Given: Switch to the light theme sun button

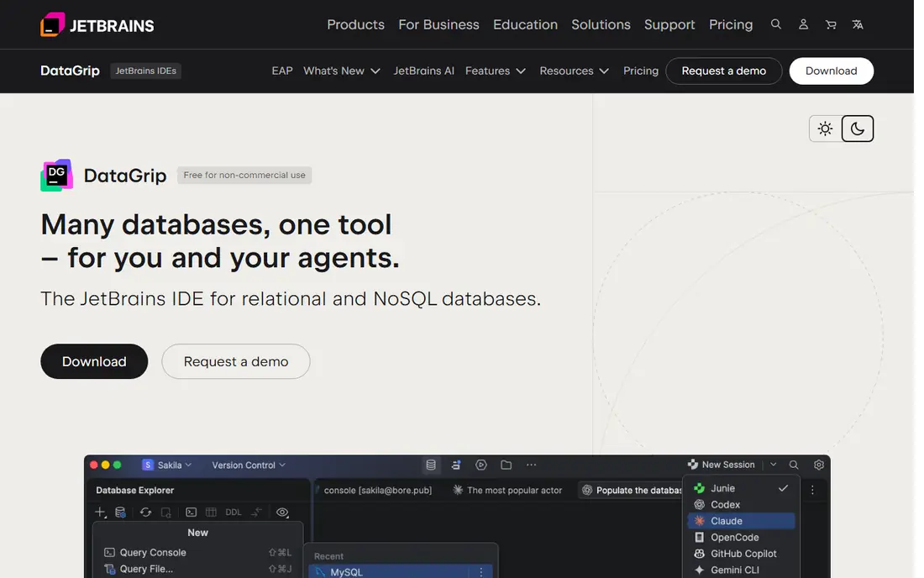Looking at the screenshot, I should (825, 129).
